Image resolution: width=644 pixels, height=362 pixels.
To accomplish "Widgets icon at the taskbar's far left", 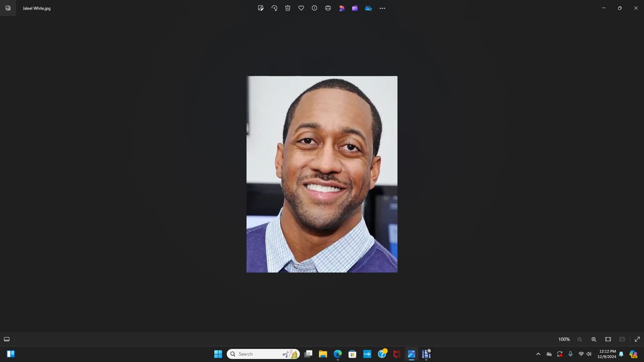I will (11, 354).
